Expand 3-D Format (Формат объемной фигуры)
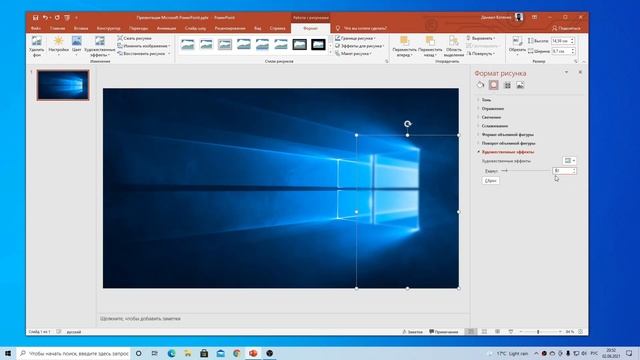 click(507, 135)
